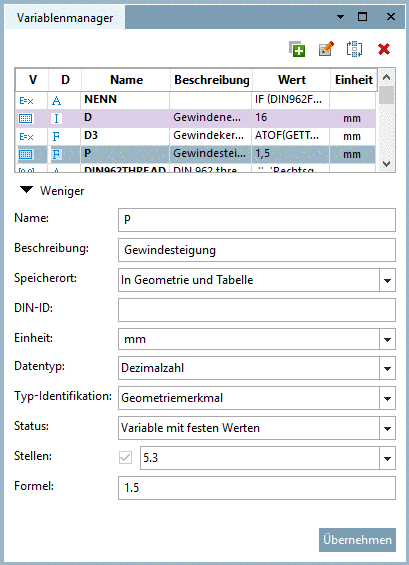Click the expression icon in D3 row
This screenshot has height=565, width=409.
[x=26, y=137]
